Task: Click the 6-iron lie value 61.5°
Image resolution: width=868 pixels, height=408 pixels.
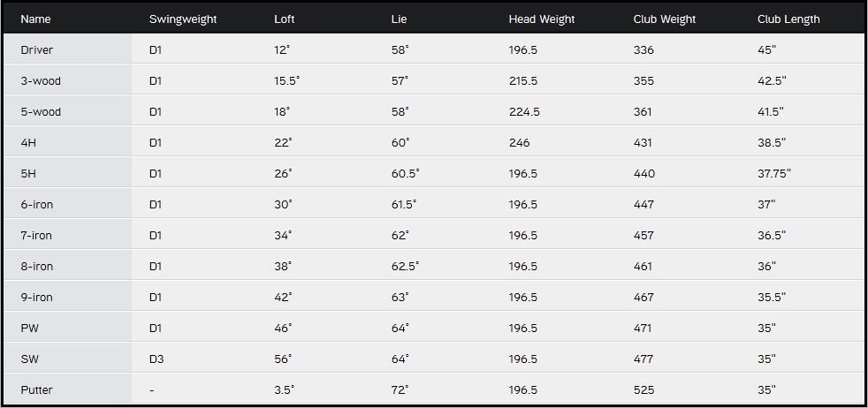Action: point(404,205)
